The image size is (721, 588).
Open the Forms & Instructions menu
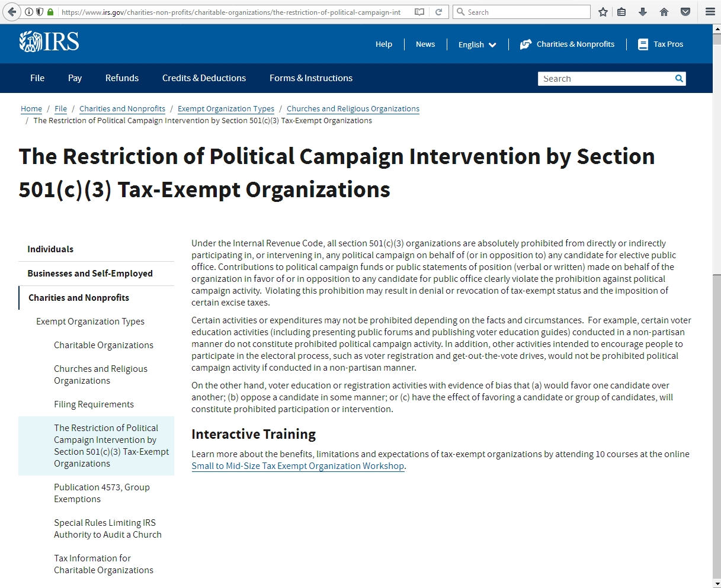(x=311, y=78)
